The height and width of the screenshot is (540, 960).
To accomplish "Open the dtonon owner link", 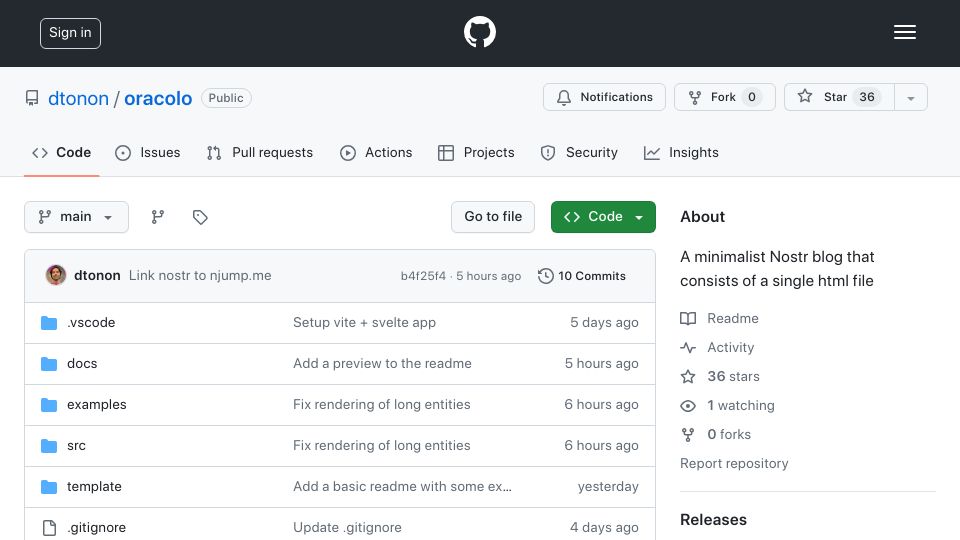I will point(78,99).
